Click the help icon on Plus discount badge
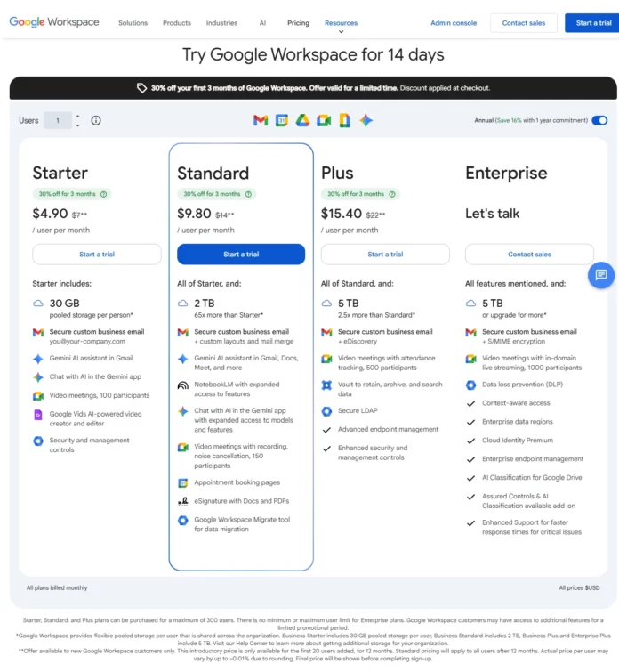The width and height of the screenshot is (619, 672). 392,194
